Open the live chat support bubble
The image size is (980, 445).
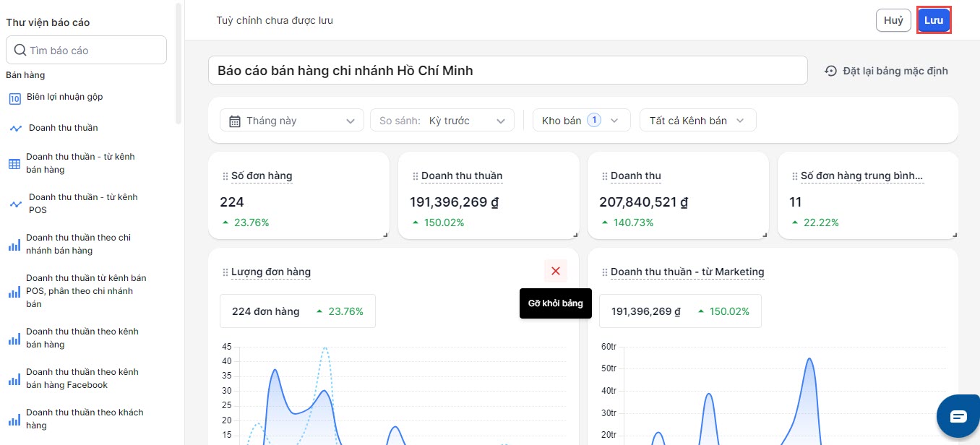coord(958,416)
